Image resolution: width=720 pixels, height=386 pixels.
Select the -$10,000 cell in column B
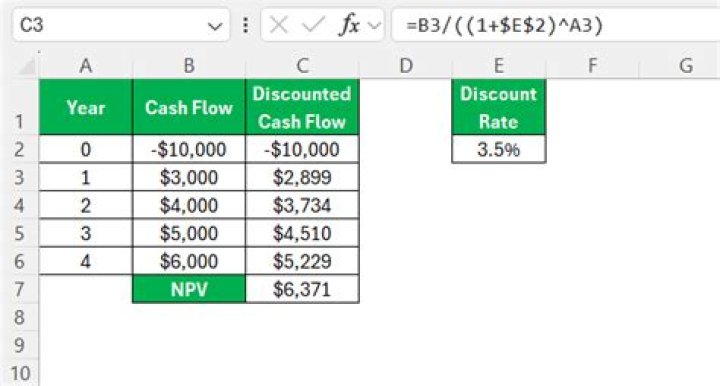pyautogui.click(x=189, y=149)
